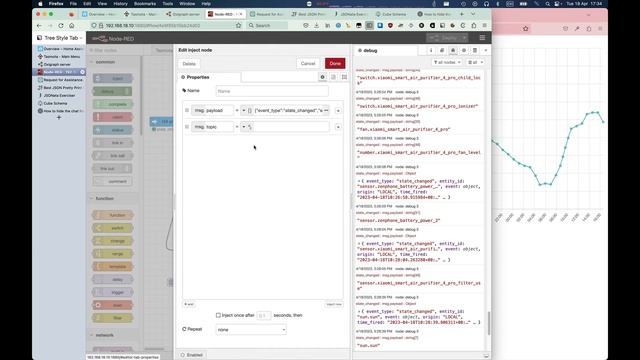Viewport: 640px width, 360px height.
Task: Expand the sun.sun state_changed debug object
Action: pyautogui.click(x=359, y=311)
